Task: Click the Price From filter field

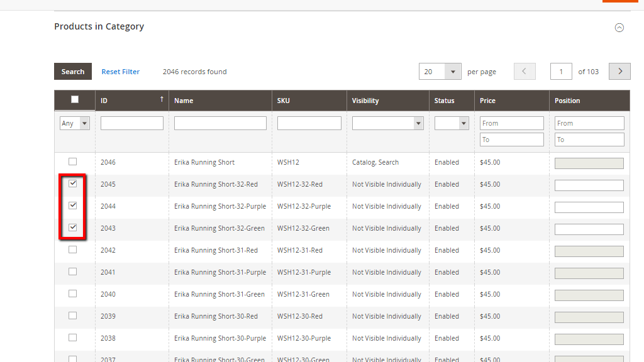Action: pos(511,123)
